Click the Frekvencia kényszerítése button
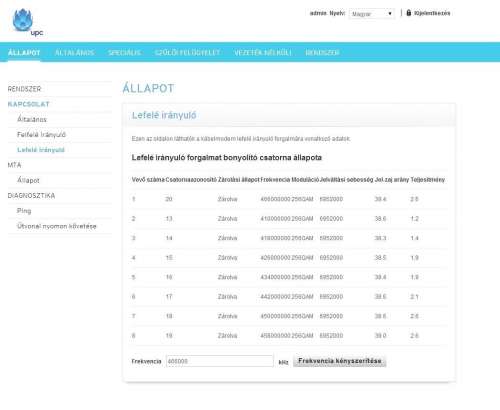 pyautogui.click(x=340, y=361)
